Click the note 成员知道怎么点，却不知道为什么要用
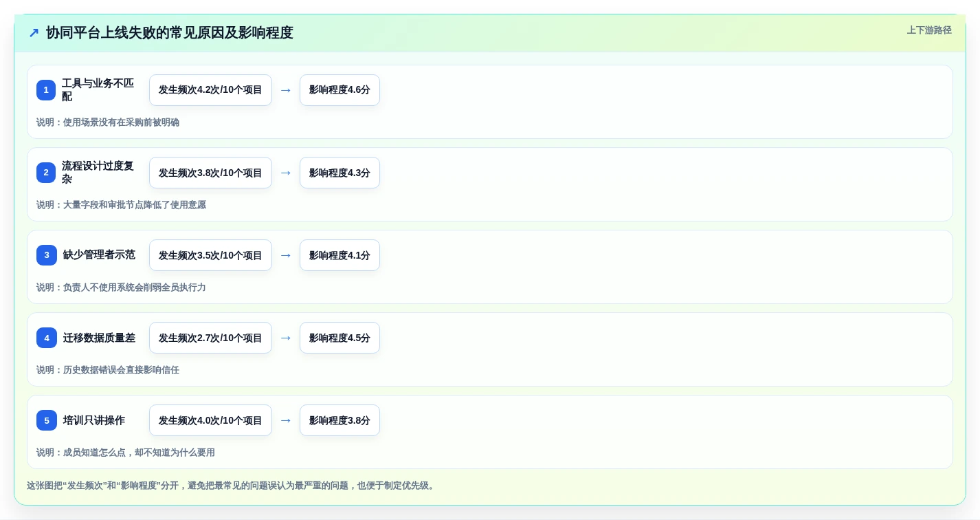The height and width of the screenshot is (520, 980). click(139, 453)
